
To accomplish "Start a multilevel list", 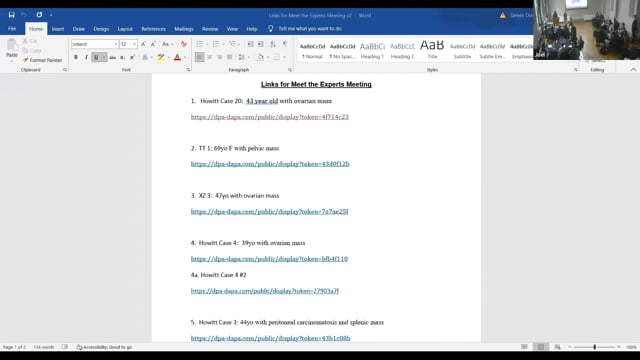I will click(x=232, y=44).
